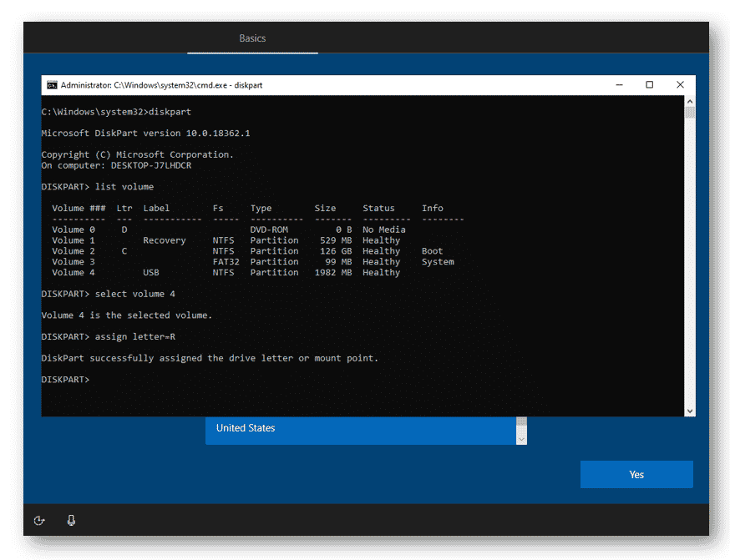Click the 'USB' label text
The image size is (730, 560).
click(x=151, y=273)
